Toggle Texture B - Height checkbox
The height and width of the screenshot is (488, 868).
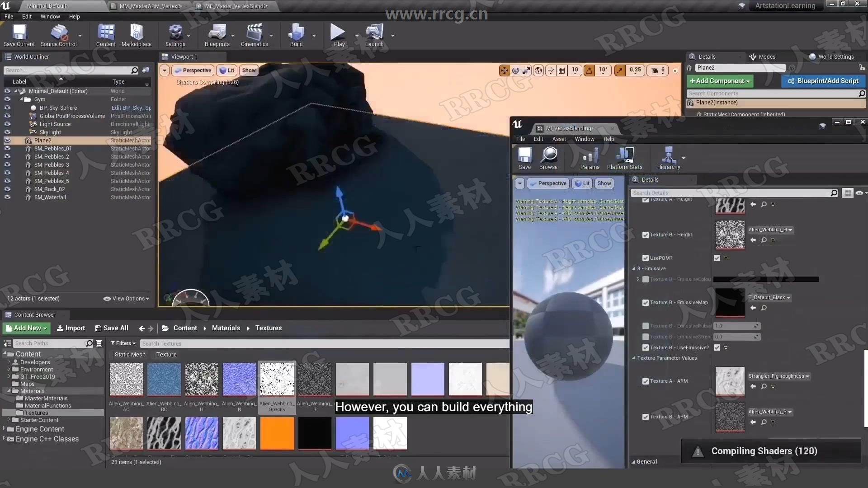646,234
